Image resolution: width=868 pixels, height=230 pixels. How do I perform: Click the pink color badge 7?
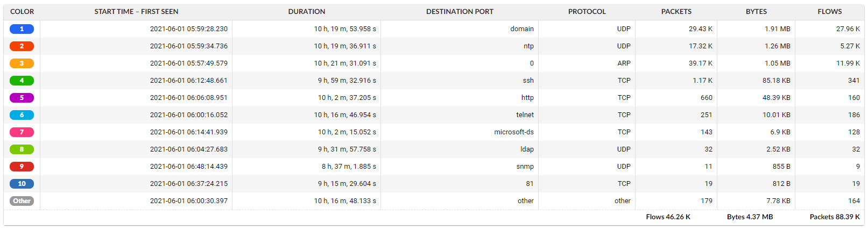coord(22,132)
